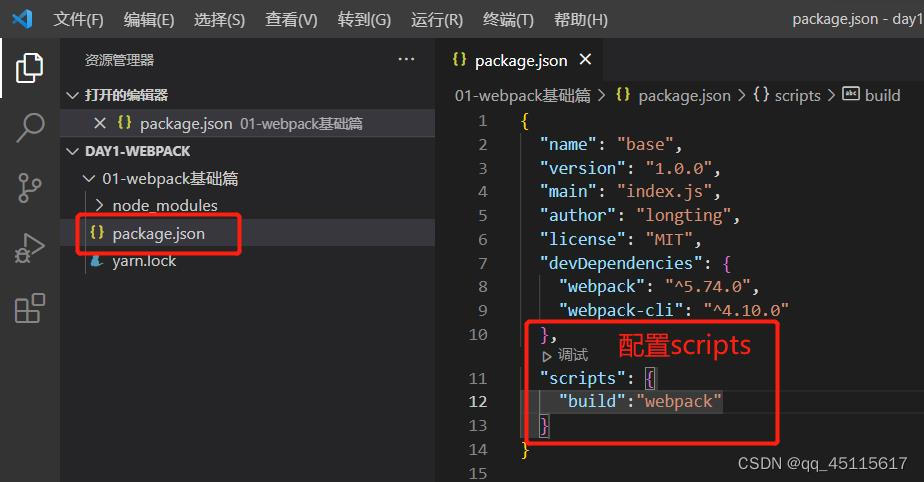Click the debug play triangle above scripts

pos(547,356)
